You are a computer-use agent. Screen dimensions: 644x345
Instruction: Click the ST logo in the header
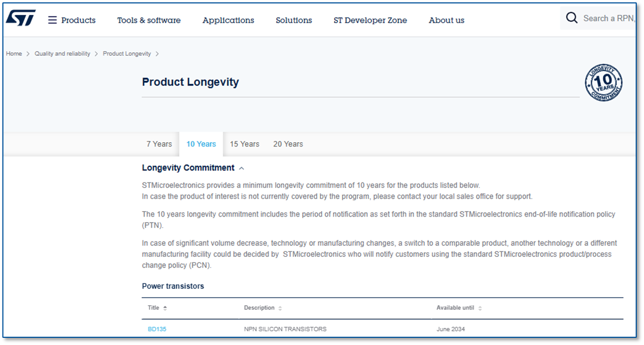pyautogui.click(x=21, y=18)
